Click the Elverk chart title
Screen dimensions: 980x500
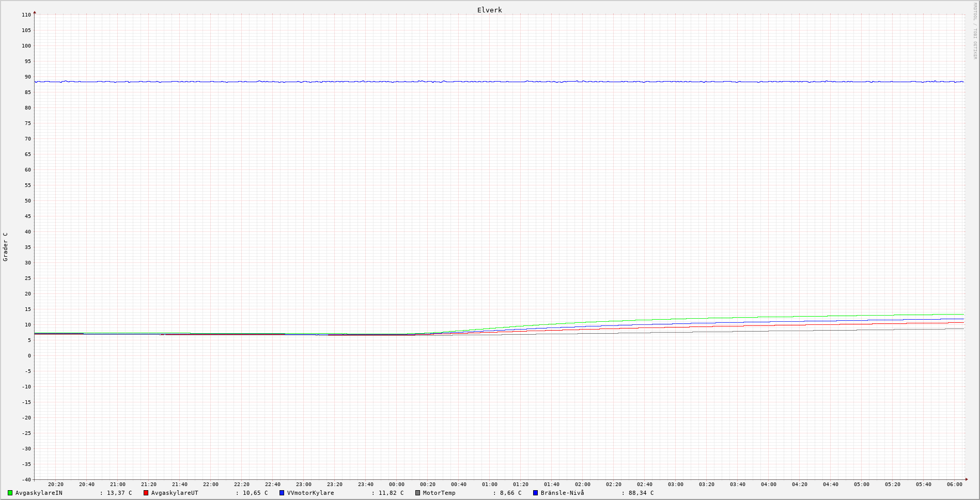489,10
